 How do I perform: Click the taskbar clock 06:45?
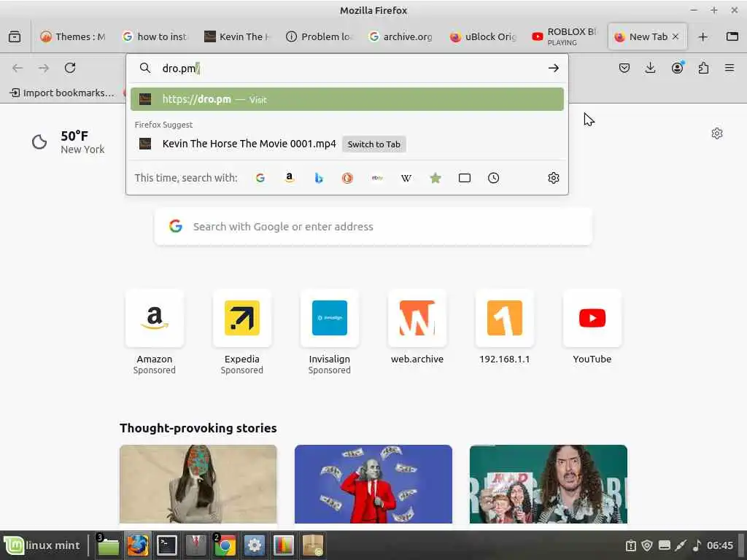720,545
